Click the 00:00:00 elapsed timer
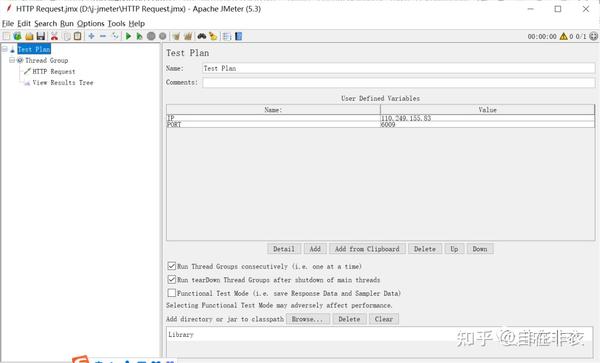The width and height of the screenshot is (600, 363). 542,36
